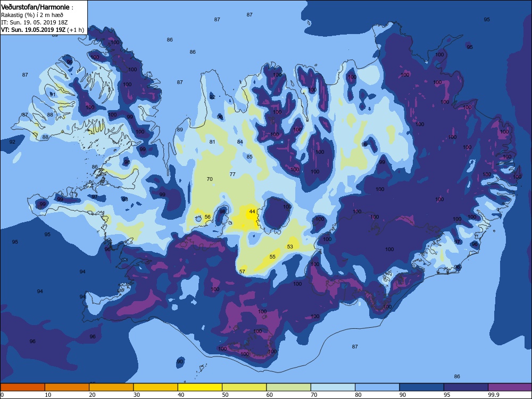Select the legend tick label 80
532x399 pixels.
[358, 395]
